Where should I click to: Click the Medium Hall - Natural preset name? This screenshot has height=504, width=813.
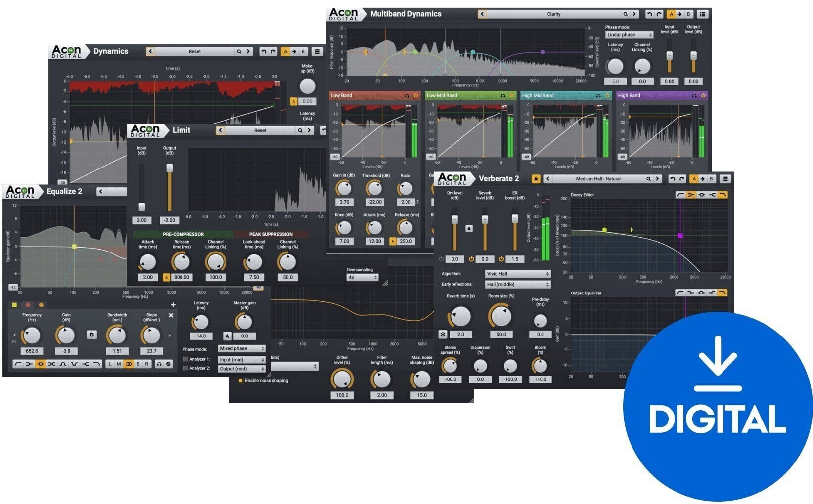598,178
